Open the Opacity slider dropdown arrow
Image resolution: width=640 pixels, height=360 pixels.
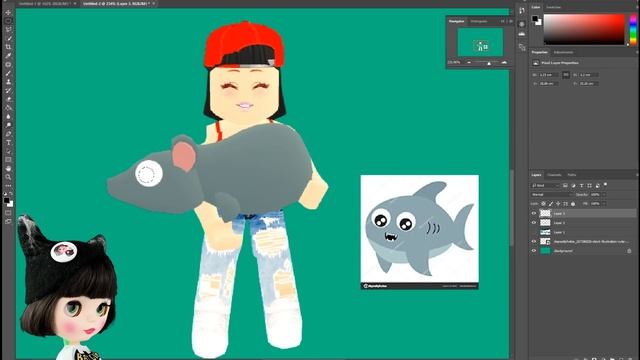(x=604, y=194)
